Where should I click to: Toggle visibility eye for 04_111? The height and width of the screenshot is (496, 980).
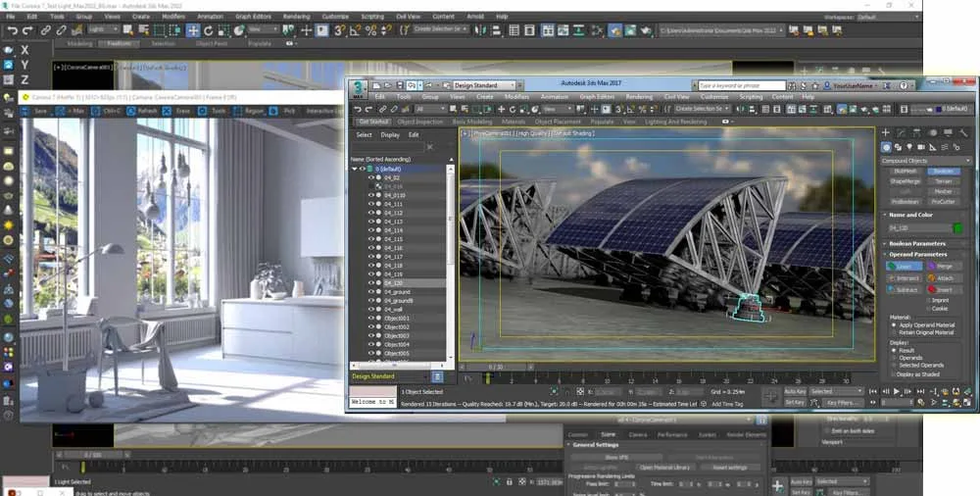coord(370,204)
